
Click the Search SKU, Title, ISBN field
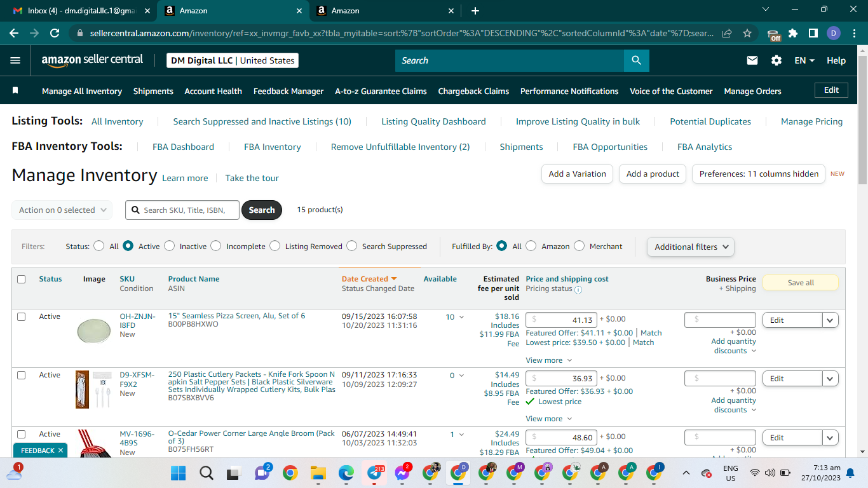click(x=183, y=210)
